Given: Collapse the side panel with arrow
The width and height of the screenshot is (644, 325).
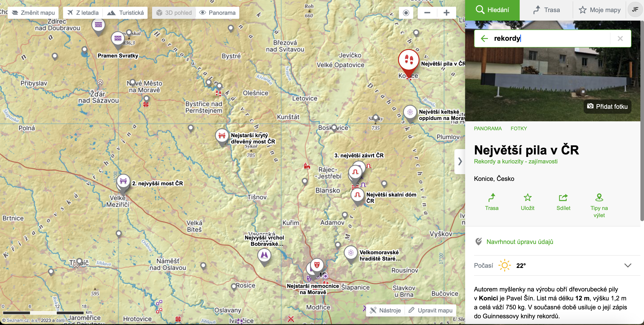Looking at the screenshot, I should click(460, 161).
